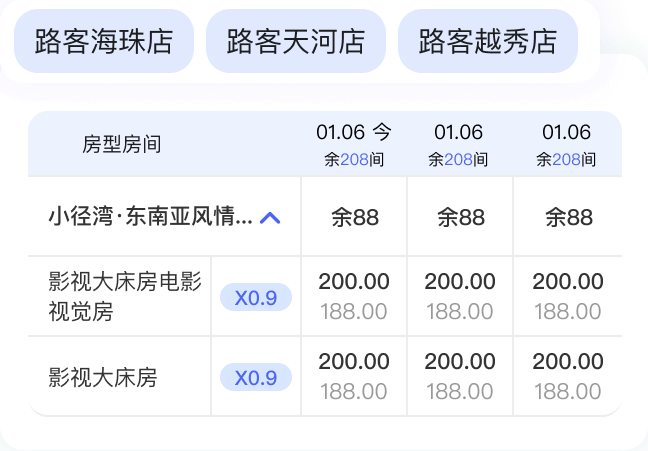
Task: Click the first 余88 availability cell
Action: tap(354, 218)
